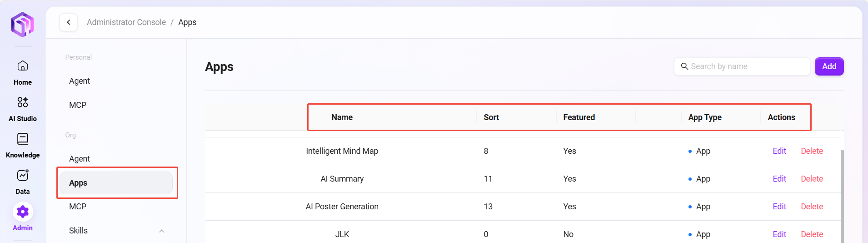The height and width of the screenshot is (243, 868).
Task: Open Personal Agent menu item
Action: (x=80, y=81)
